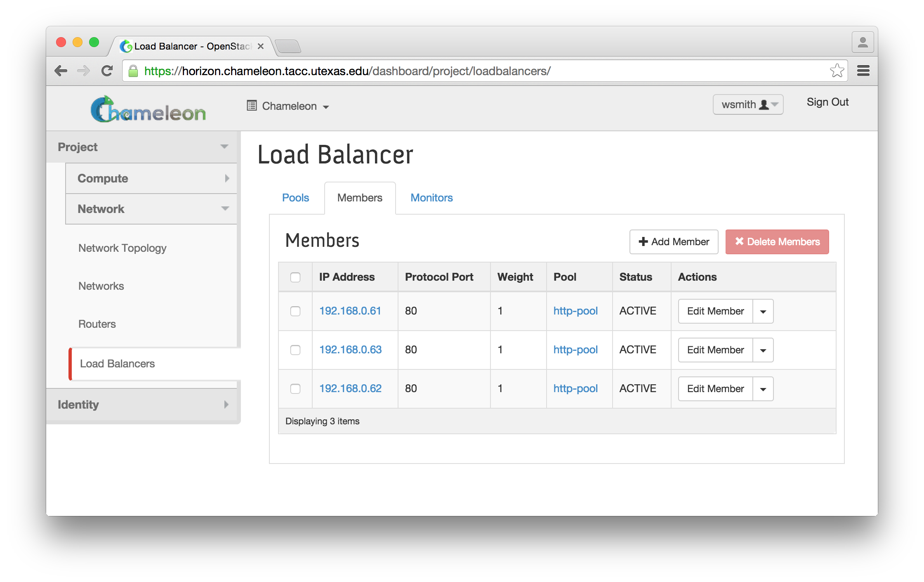Open actions dropdown arrow for 192.168.0.62
This screenshot has width=924, height=582.
[763, 389]
